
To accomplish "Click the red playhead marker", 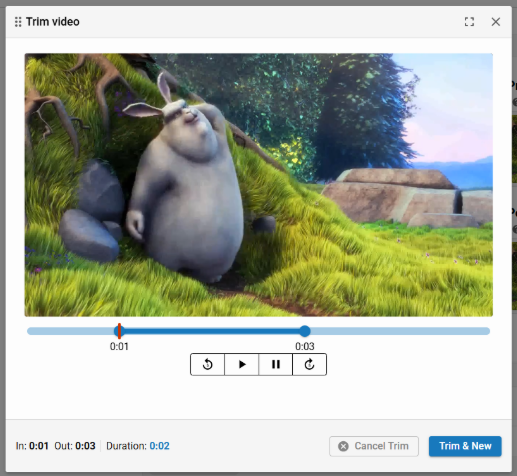I will pos(119,331).
